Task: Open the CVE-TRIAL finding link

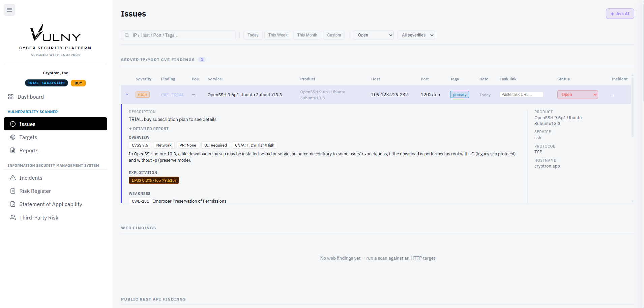Action: click(x=173, y=95)
